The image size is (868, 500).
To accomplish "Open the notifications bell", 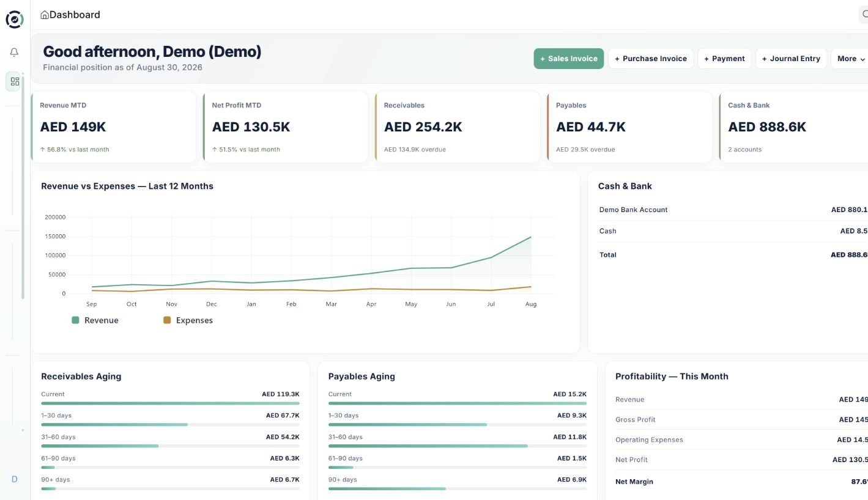I will (x=15, y=53).
